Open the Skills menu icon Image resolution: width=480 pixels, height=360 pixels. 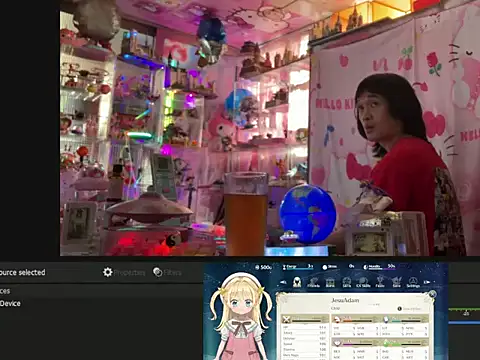point(347,282)
